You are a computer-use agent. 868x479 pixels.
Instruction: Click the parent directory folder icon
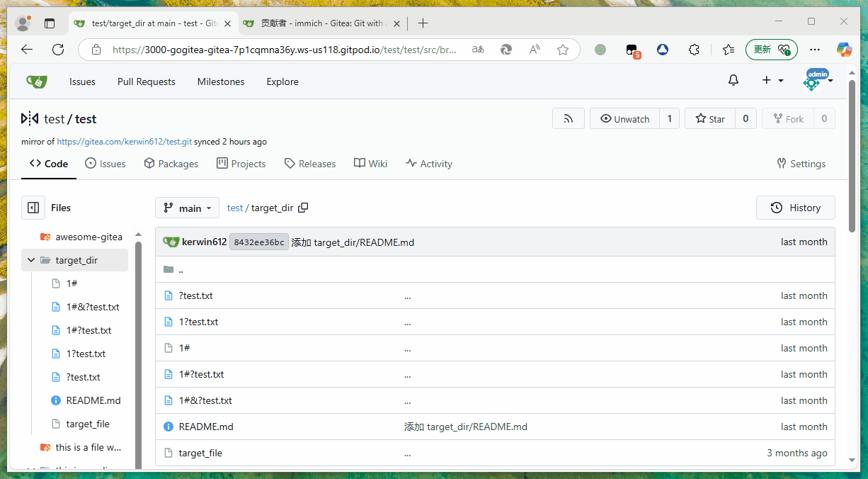click(x=169, y=269)
